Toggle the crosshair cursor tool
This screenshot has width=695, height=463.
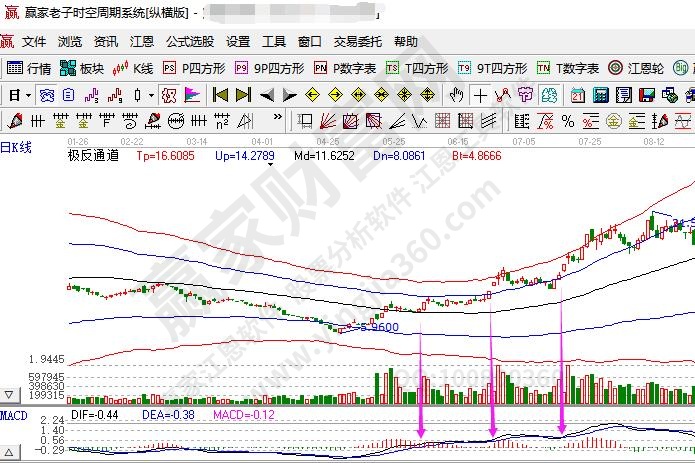click(480, 95)
